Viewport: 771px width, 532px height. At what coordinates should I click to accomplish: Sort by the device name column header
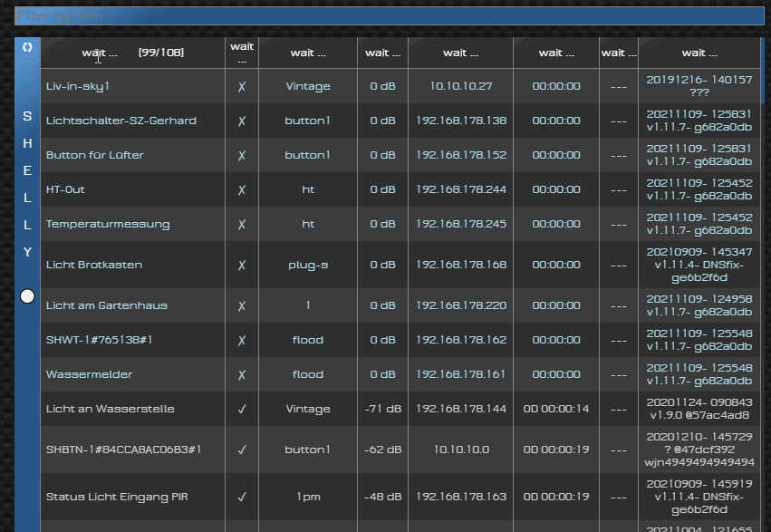[x=132, y=53]
